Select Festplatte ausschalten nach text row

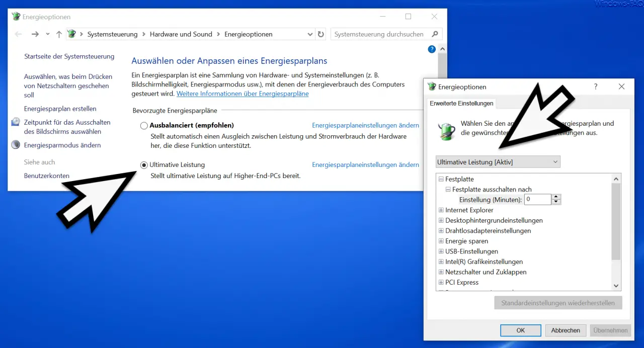(x=492, y=190)
